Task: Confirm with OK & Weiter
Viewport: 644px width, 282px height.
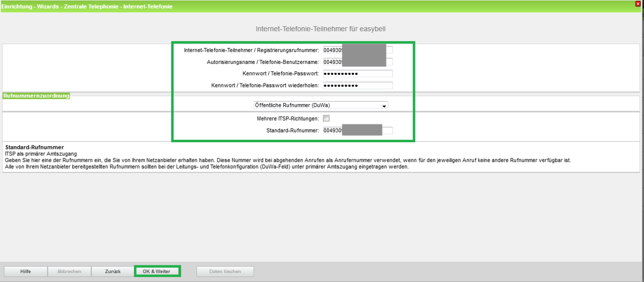Action: tap(157, 271)
